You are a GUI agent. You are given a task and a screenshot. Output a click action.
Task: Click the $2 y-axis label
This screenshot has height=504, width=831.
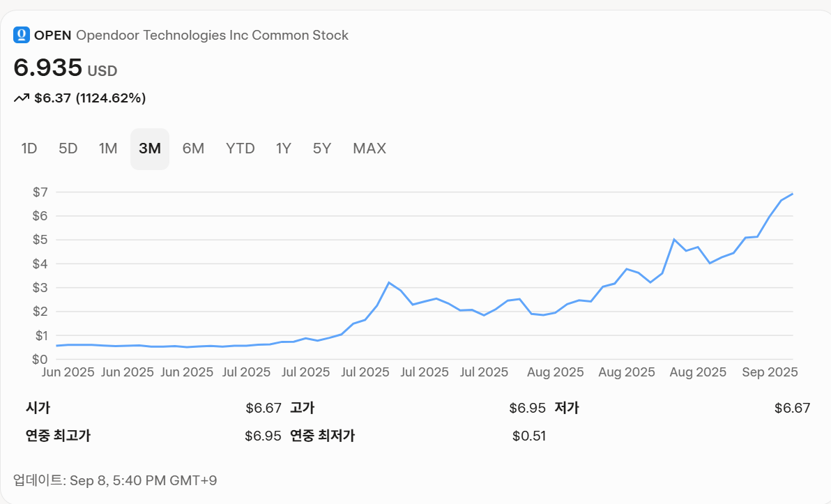coord(40,312)
